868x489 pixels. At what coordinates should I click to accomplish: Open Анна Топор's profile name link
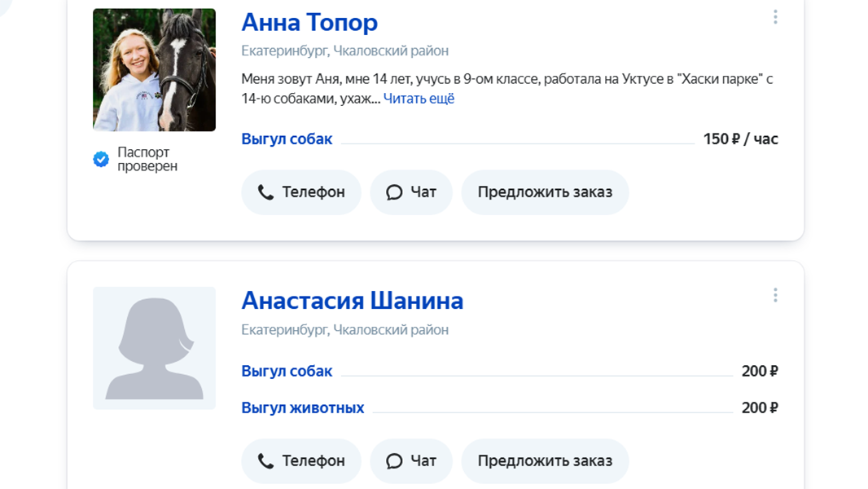[x=309, y=22]
